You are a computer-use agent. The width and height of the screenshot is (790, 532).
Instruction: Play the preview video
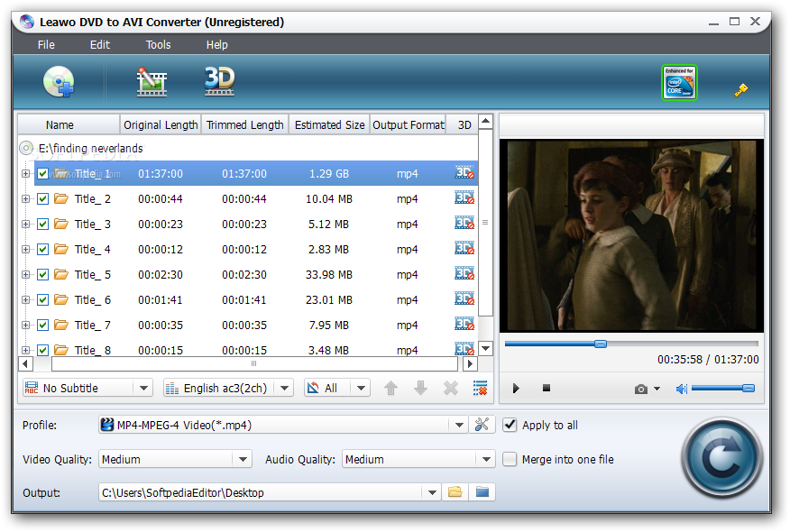point(516,389)
